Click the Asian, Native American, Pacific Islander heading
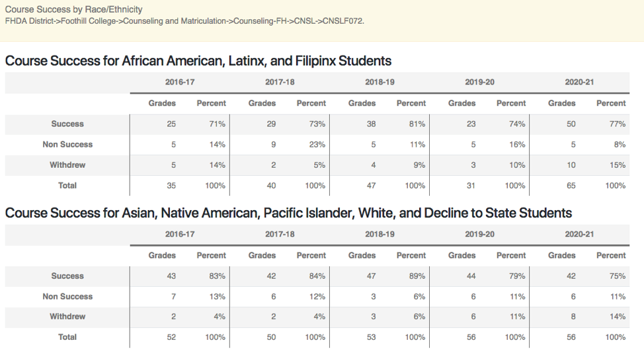Image resolution: width=644 pixels, height=351 pixels. point(288,213)
